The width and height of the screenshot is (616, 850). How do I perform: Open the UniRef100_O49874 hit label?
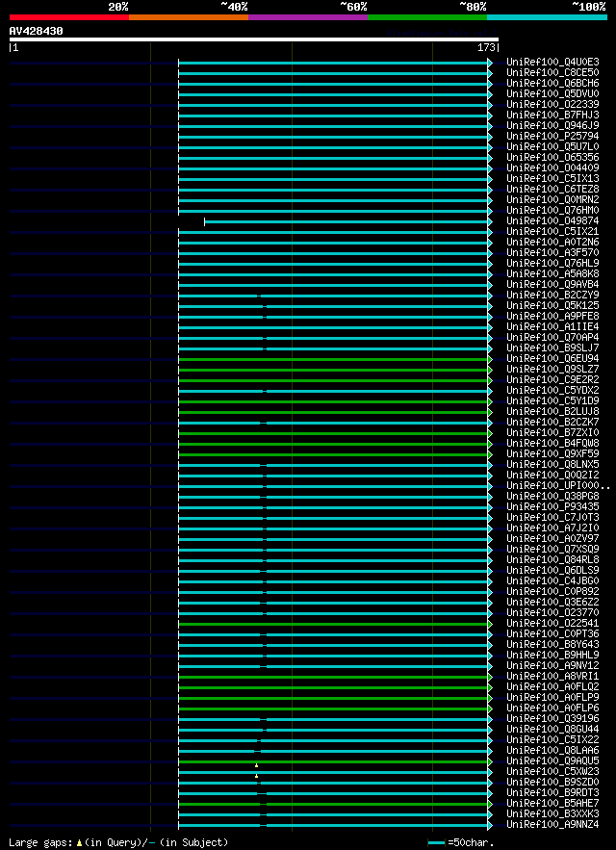click(552, 221)
